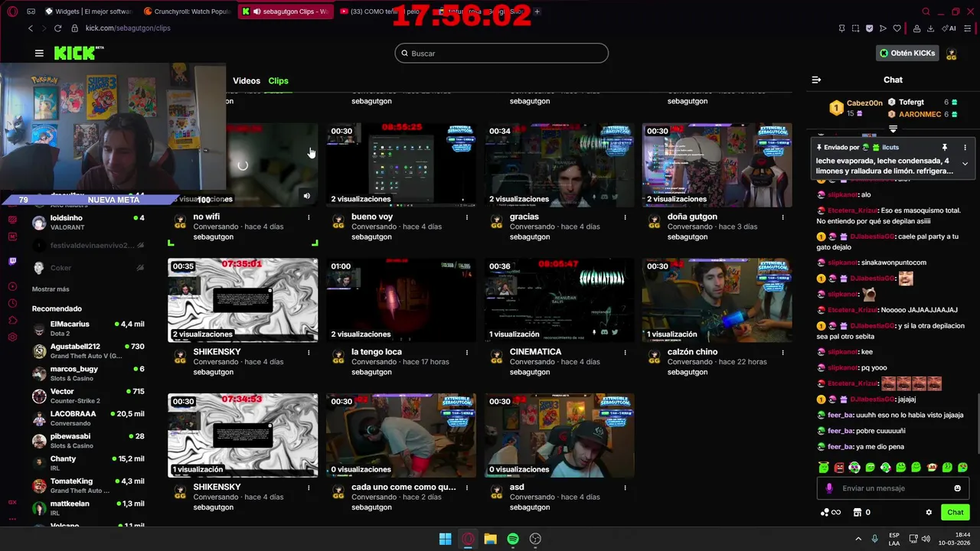Open Opera easy setup sliders icon
This screenshot has height=551, width=980.
[x=968, y=28]
